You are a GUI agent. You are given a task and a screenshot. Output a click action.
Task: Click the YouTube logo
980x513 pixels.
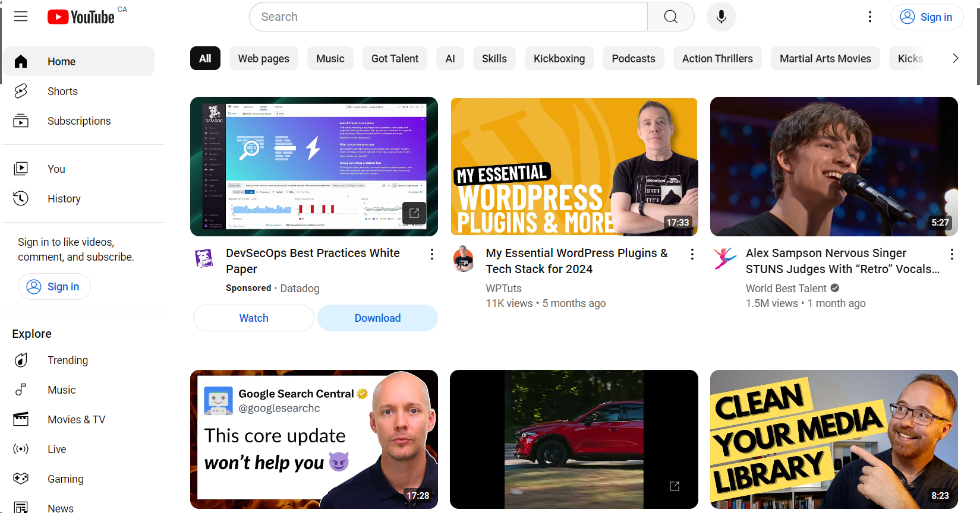[81, 17]
